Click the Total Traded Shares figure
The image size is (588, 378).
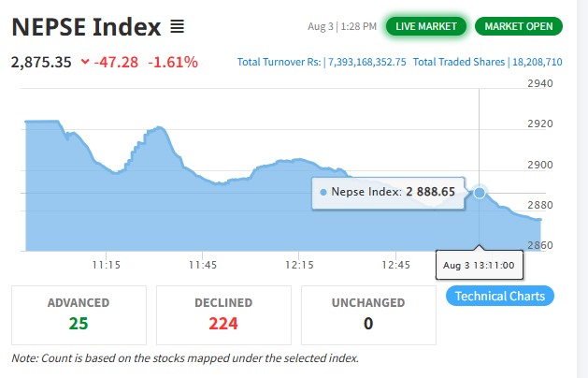click(x=537, y=63)
